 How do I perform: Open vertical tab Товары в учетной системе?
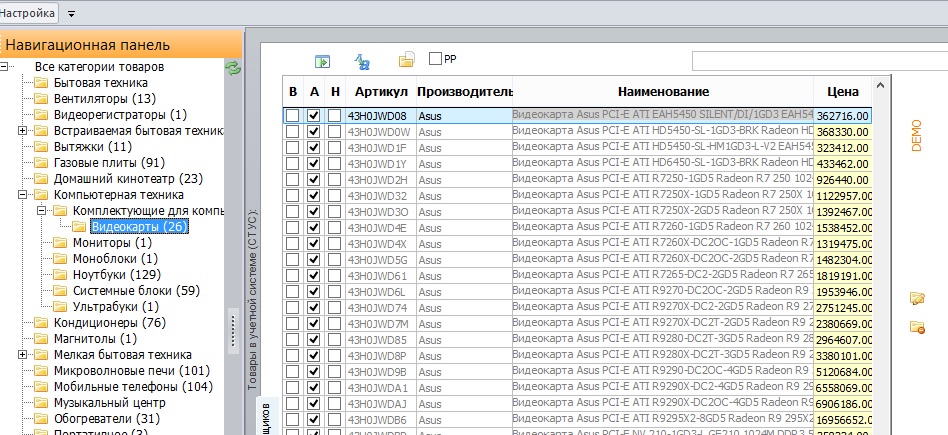(252, 299)
